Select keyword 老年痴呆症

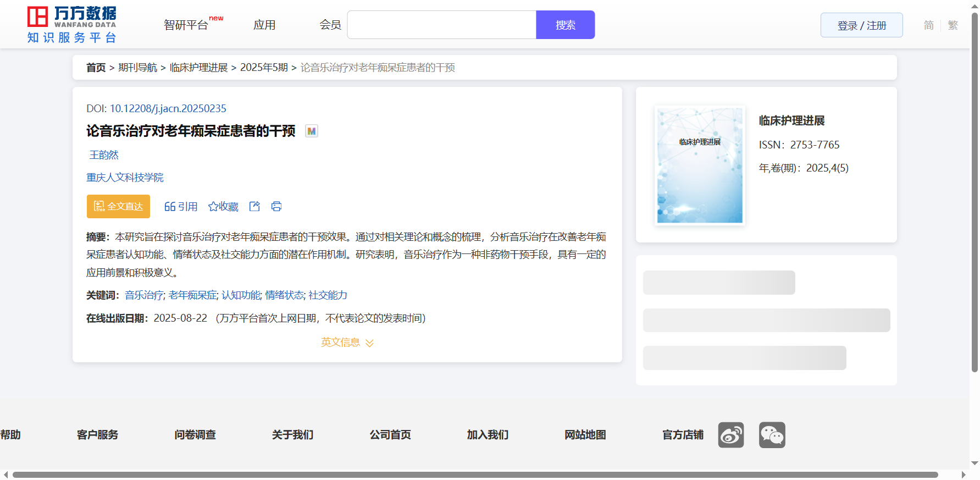tap(193, 295)
